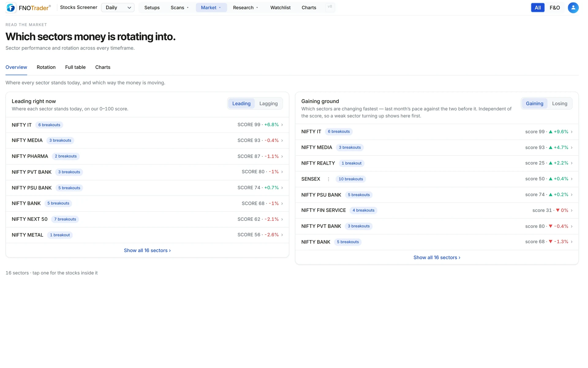Open NIFTY MEDIA row chevron in Leading list
Viewport: 588px width, 368px height.
click(x=282, y=140)
